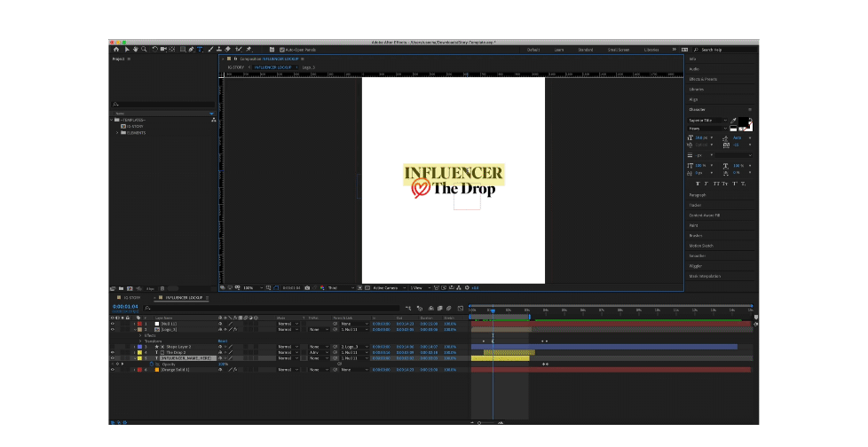Viewport: 868px width, 447px height.
Task: Click the Home icon in toolbar
Action: click(x=116, y=50)
